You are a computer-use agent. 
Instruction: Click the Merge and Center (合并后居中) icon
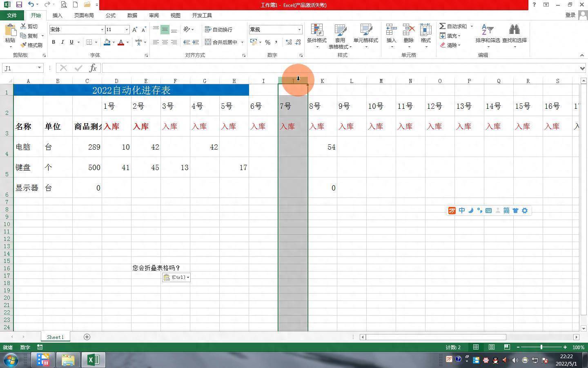point(208,42)
